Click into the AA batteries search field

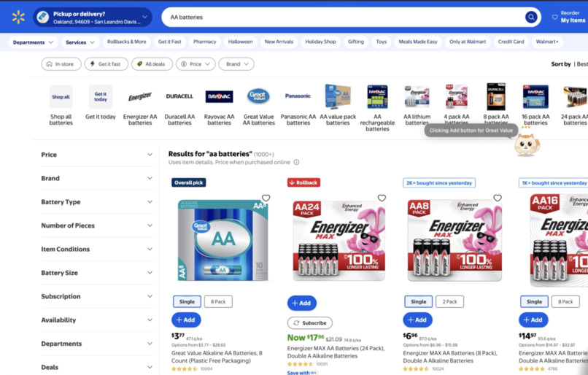[341, 18]
